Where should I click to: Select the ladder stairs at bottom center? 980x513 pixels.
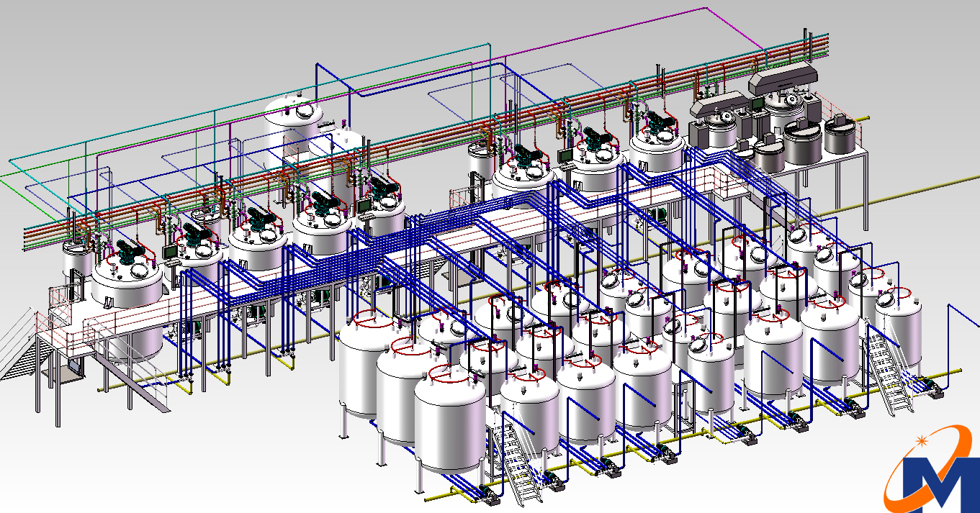tap(516, 460)
